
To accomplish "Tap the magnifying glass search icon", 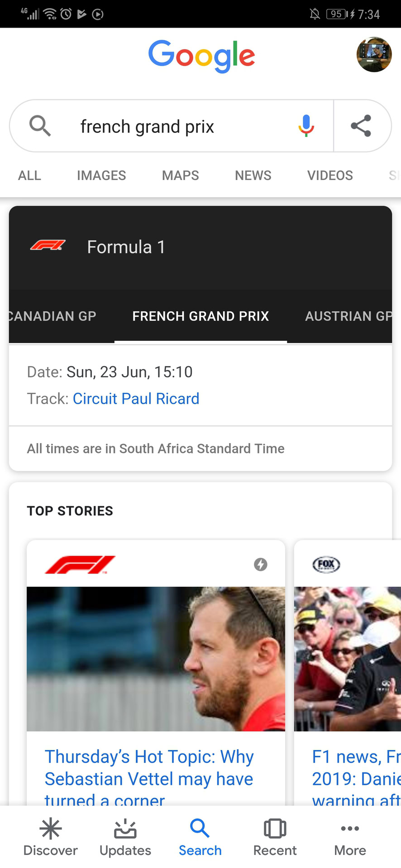I will (40, 126).
